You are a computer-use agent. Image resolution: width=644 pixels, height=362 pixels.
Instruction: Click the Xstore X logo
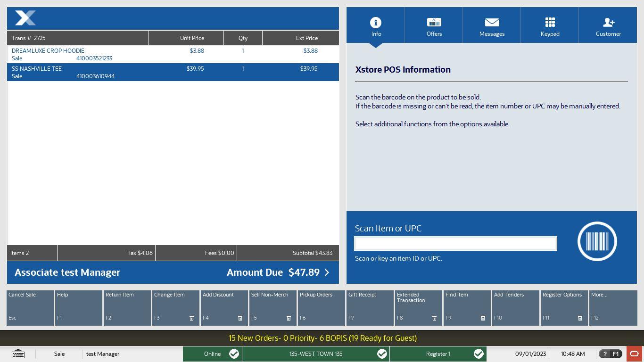point(25,18)
